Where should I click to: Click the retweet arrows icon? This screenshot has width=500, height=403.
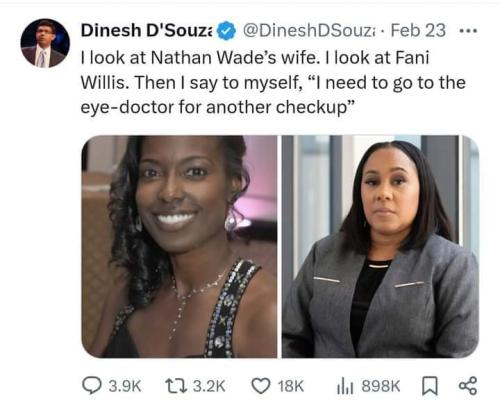point(177,386)
